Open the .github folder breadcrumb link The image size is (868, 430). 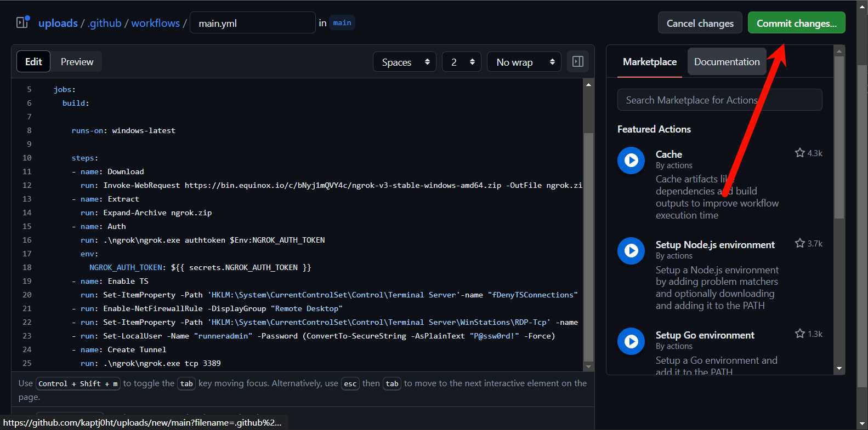pyautogui.click(x=104, y=23)
